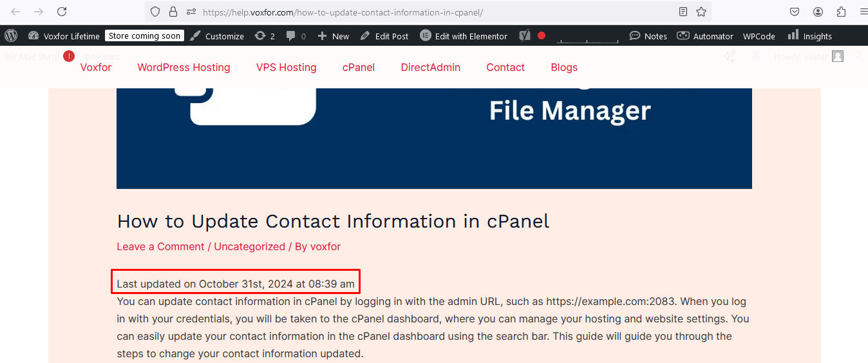Viewport: 868px width, 363px height.
Task: Open the Yoast SEO admin bar icon
Action: point(525,36)
